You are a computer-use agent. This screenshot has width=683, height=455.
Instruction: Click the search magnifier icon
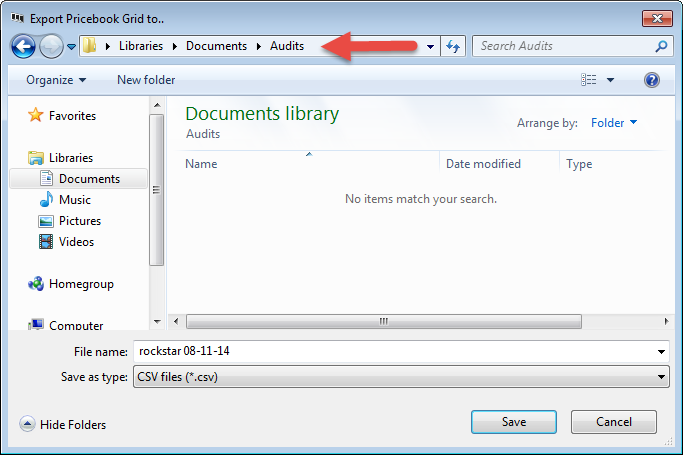point(661,46)
